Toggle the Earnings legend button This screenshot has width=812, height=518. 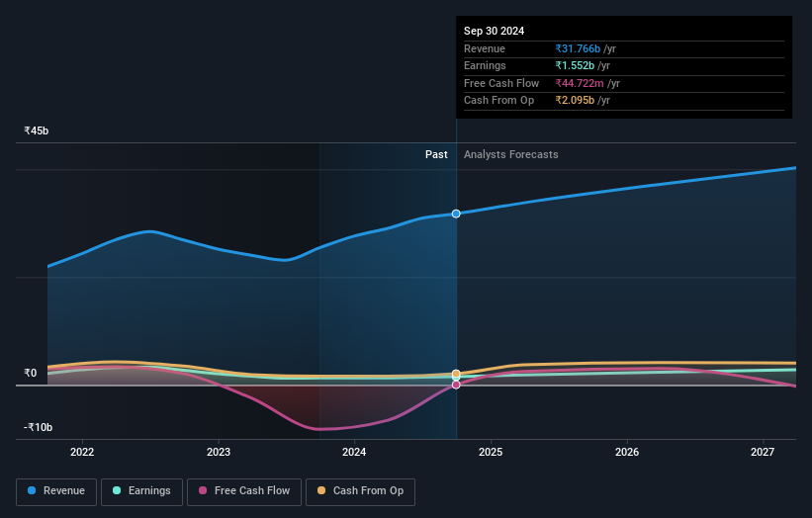pyautogui.click(x=141, y=491)
